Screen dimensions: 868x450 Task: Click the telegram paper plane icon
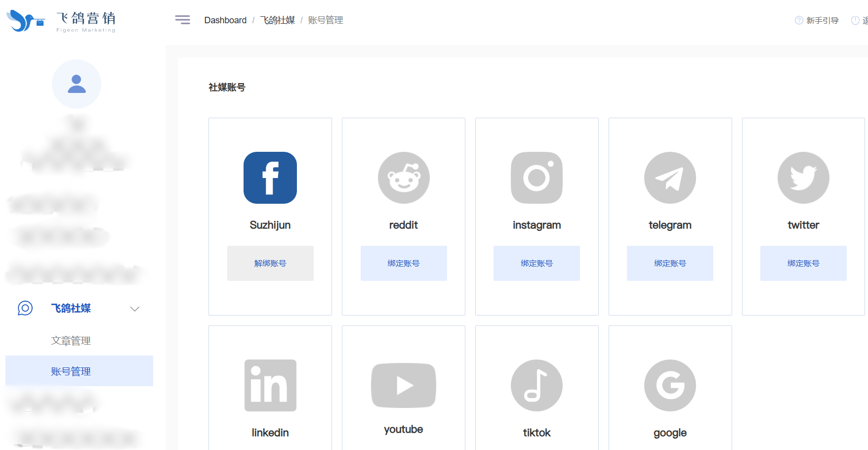click(x=670, y=178)
